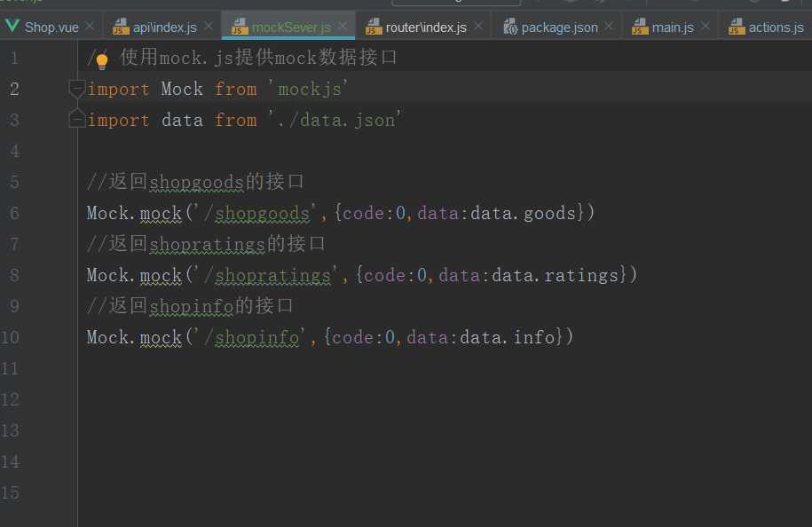Close the main.js tab
Image resolution: width=812 pixels, height=527 pixels.
point(706,26)
